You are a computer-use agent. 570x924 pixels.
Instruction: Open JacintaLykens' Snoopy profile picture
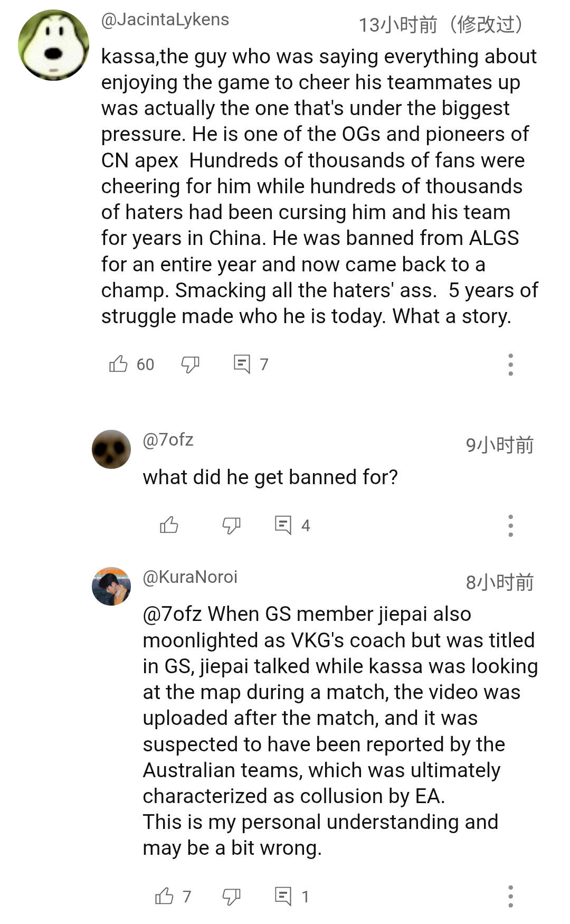[53, 45]
